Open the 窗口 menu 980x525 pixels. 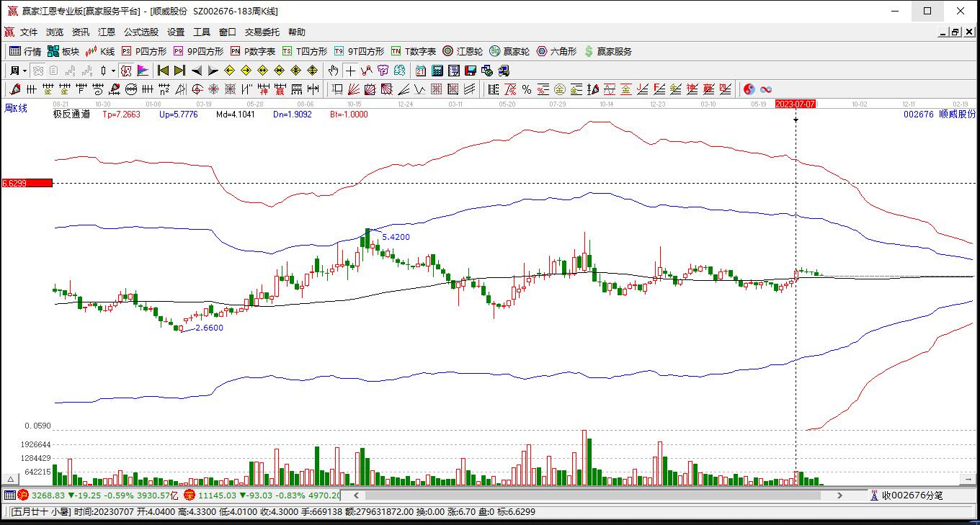click(x=228, y=32)
